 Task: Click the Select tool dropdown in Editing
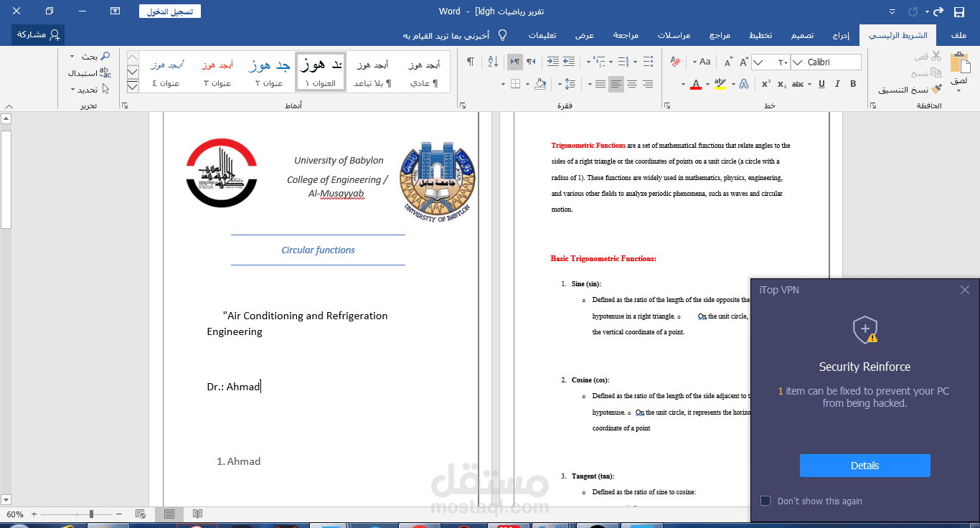coord(90,90)
